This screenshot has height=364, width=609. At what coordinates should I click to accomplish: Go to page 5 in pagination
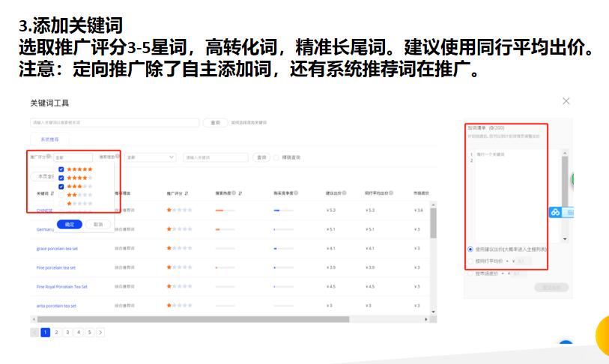(89, 332)
